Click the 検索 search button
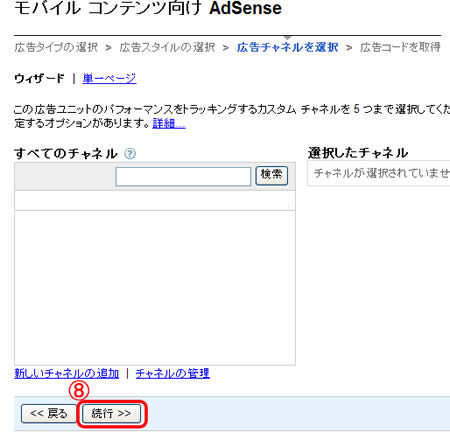The width and height of the screenshot is (450, 433). (271, 175)
